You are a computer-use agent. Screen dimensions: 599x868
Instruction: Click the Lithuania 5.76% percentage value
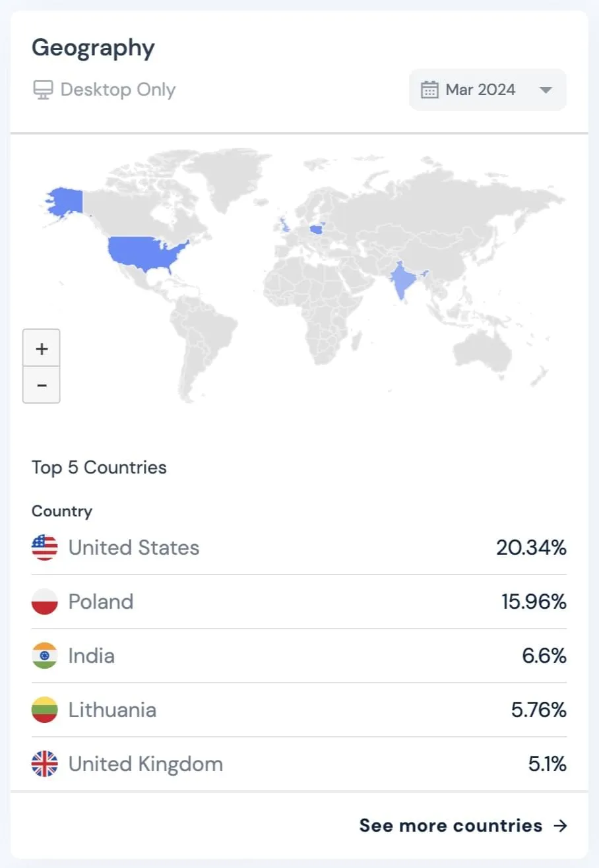[538, 710]
